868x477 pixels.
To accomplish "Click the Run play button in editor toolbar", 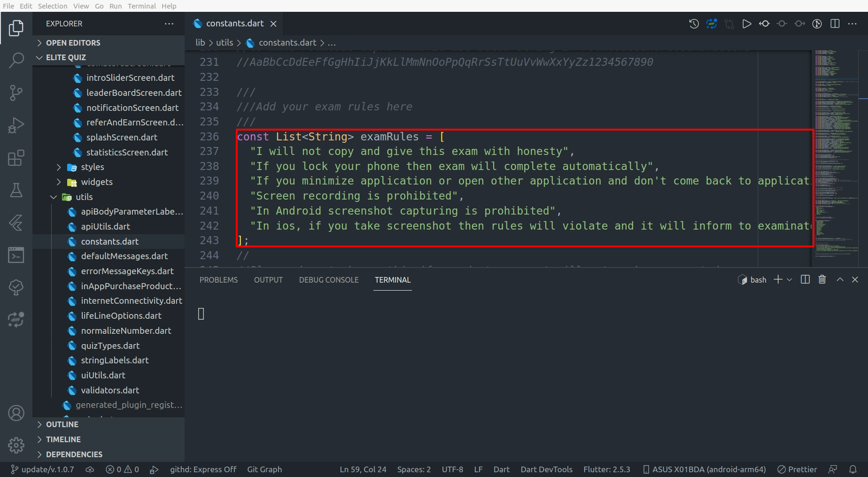I will 746,24.
